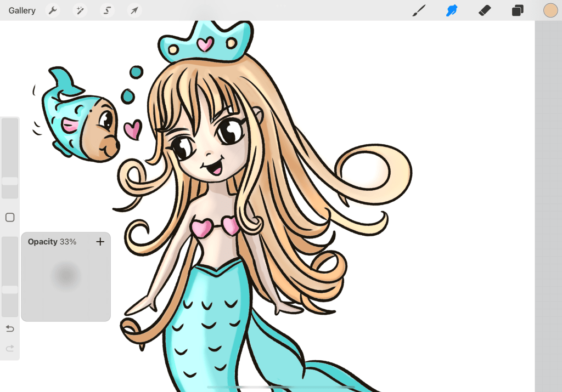Click the brush opacity slider handle
Viewport: 562px width, 392px height.
click(x=10, y=289)
